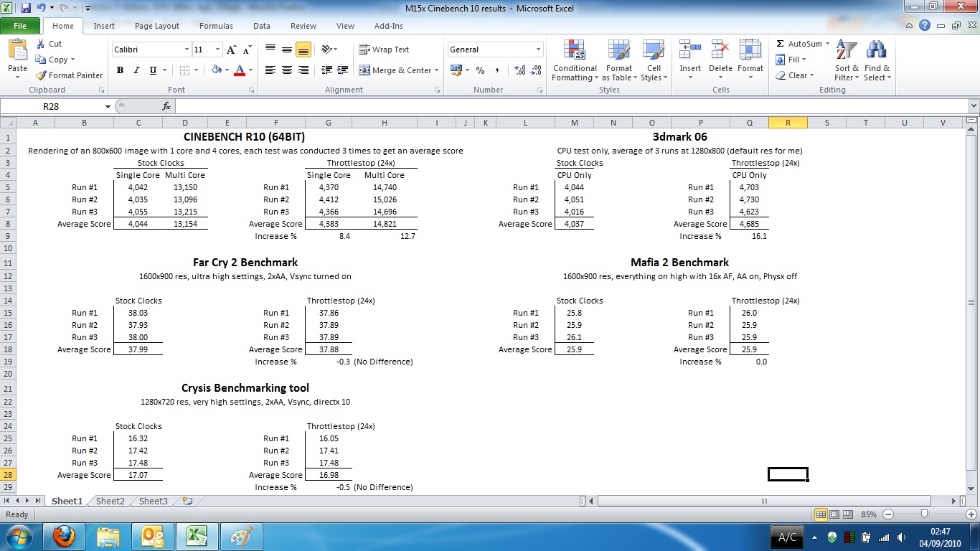This screenshot has width=980, height=551.
Task: Apply comma style
Action: [497, 70]
